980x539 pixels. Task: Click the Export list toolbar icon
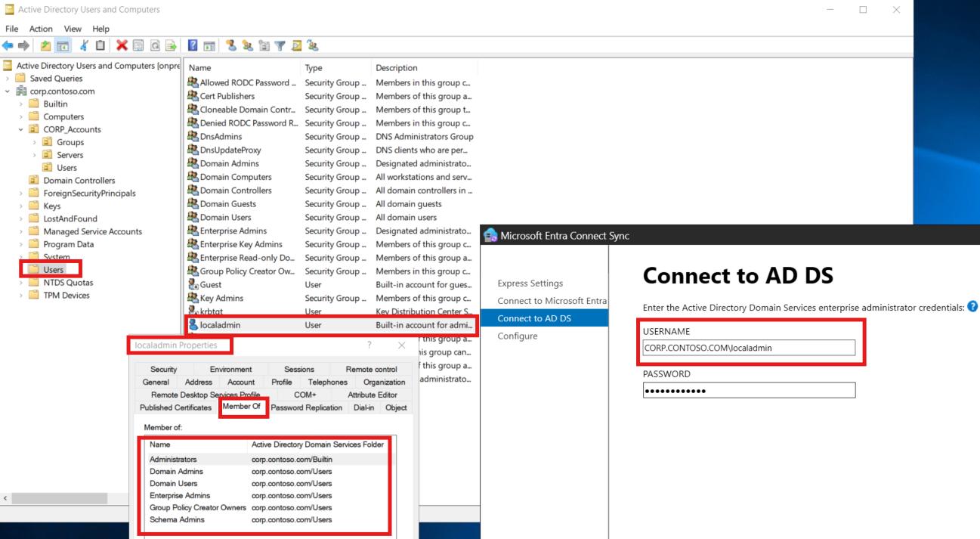pos(171,46)
